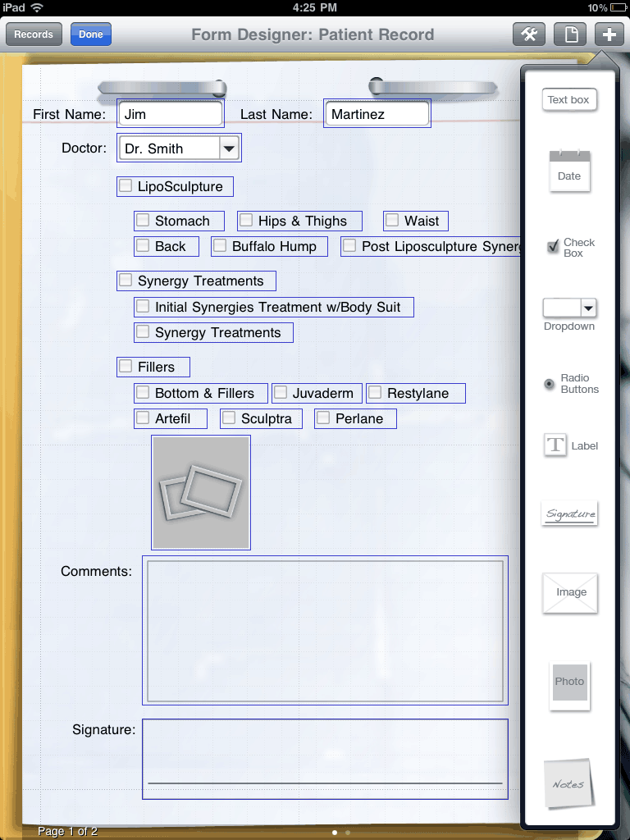Image resolution: width=630 pixels, height=840 pixels.
Task: Add a Signature element from palette
Action: (569, 514)
